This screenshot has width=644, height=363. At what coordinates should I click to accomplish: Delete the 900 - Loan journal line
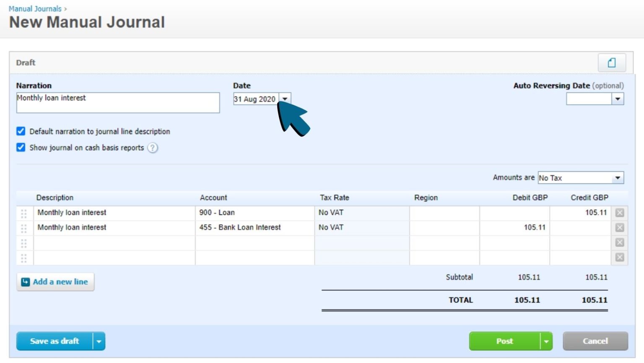click(619, 213)
